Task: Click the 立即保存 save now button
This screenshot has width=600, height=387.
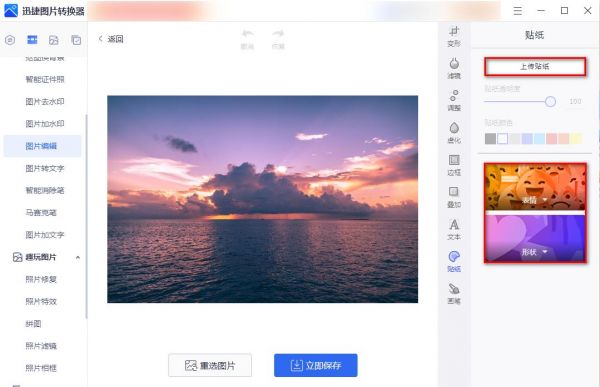Action: (316, 365)
